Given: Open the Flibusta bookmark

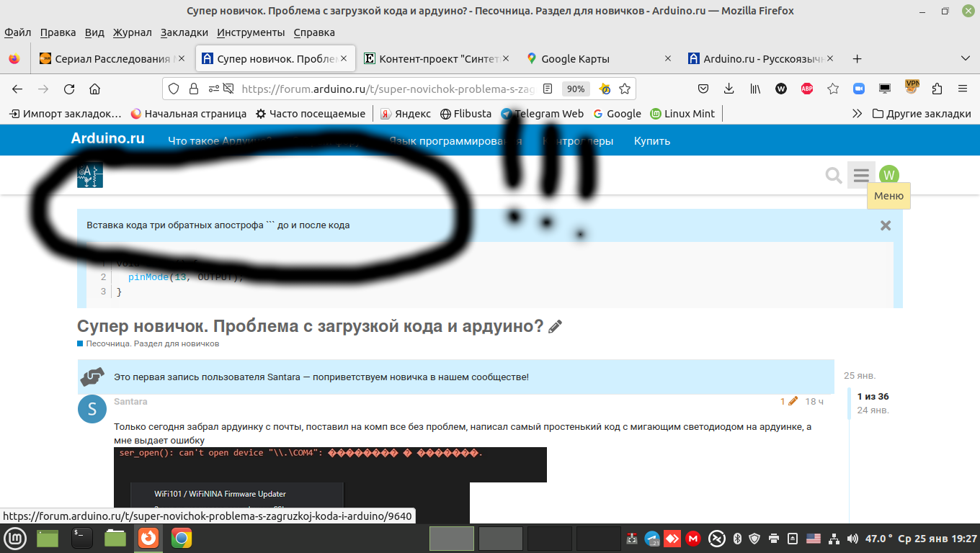Looking at the screenshot, I should (x=465, y=114).
